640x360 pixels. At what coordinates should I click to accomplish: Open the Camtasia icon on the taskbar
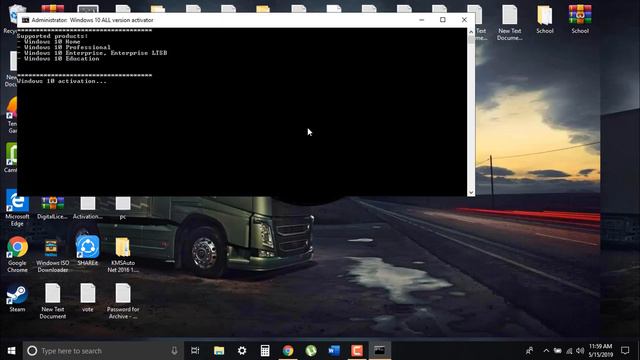pos(357,350)
